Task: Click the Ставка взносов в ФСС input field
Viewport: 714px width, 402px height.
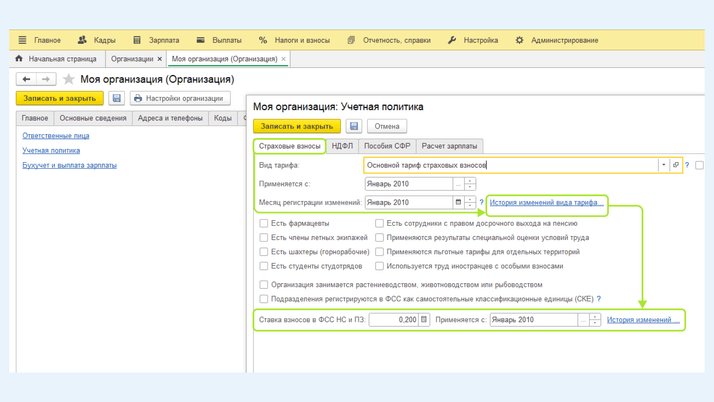Action: tap(393, 320)
